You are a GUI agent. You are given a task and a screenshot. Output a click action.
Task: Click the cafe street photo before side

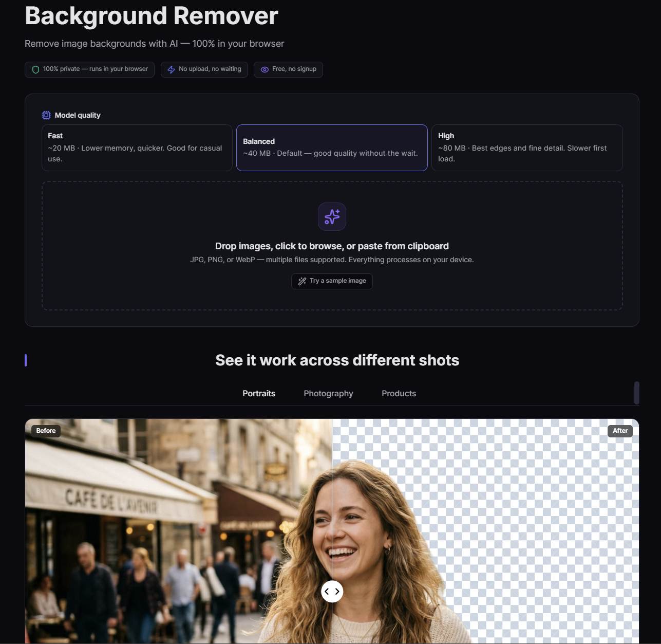[178, 531]
